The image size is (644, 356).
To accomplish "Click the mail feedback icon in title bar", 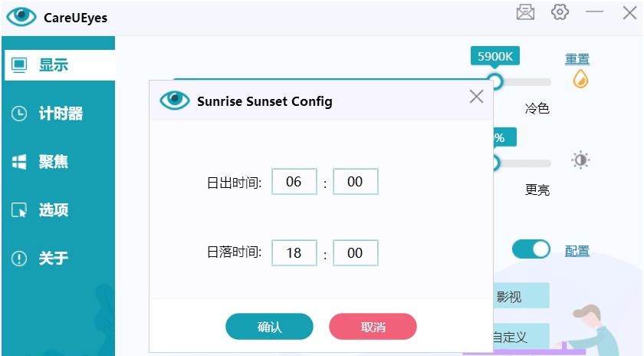I will click(x=525, y=12).
